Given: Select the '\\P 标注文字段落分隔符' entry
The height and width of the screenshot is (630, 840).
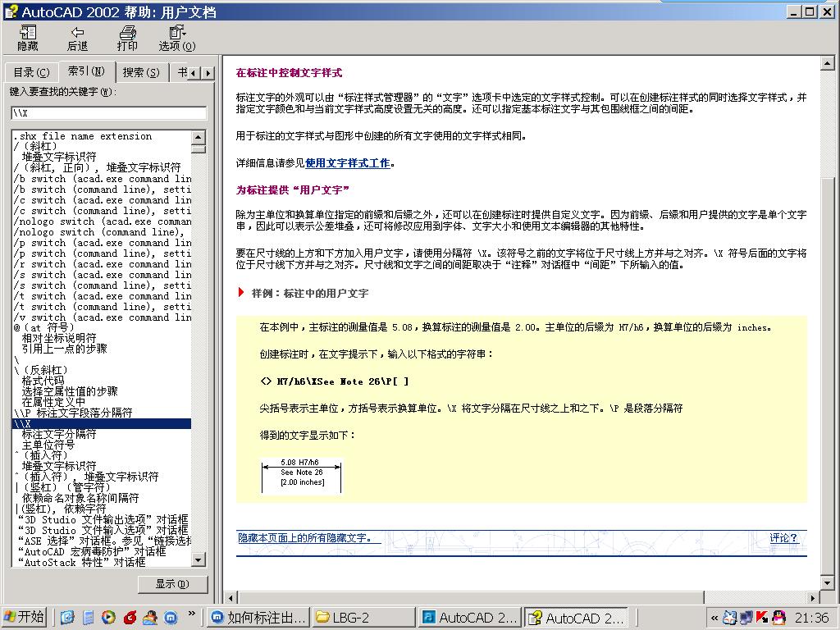Looking at the screenshot, I should 73,413.
